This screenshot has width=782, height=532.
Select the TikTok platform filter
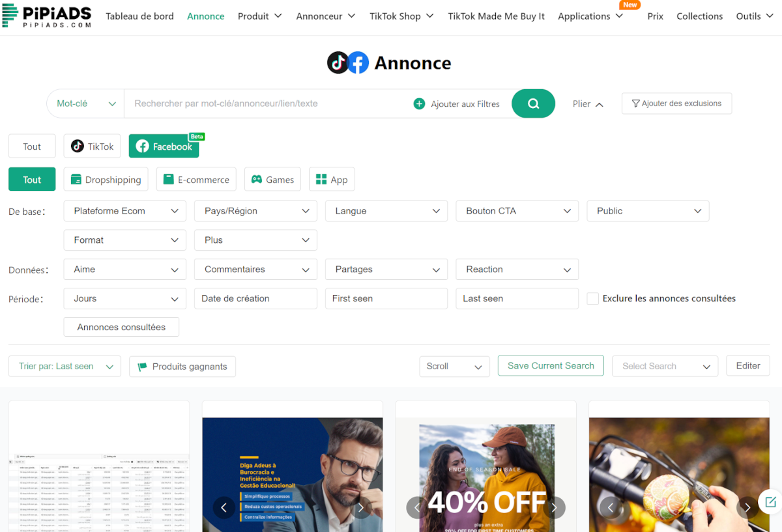coord(93,147)
